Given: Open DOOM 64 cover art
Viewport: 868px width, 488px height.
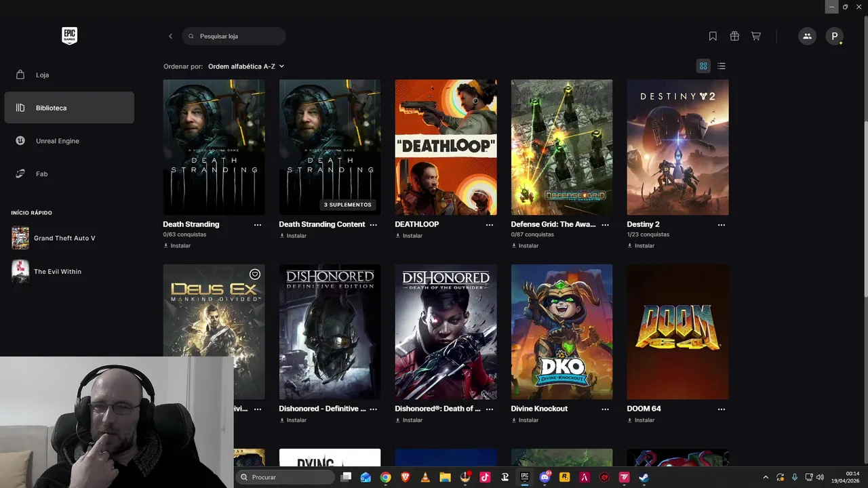Looking at the screenshot, I should [x=678, y=331].
